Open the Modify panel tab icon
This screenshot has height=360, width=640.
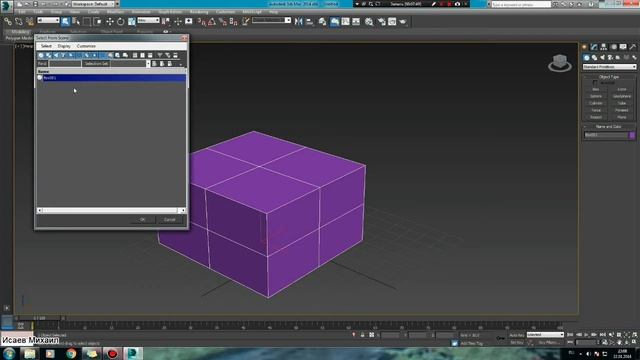point(594,47)
